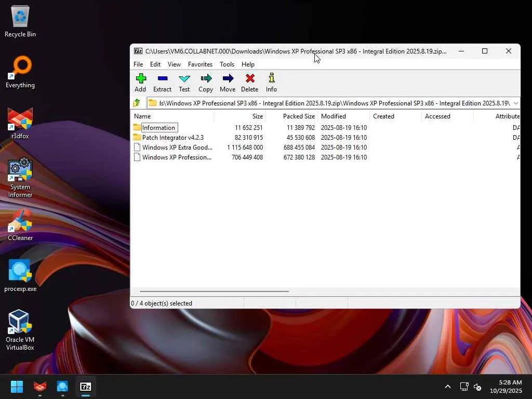The width and height of the screenshot is (532, 399).
Task: Select the Patch Integrator v4.2.3 folder
Action: [172, 138]
